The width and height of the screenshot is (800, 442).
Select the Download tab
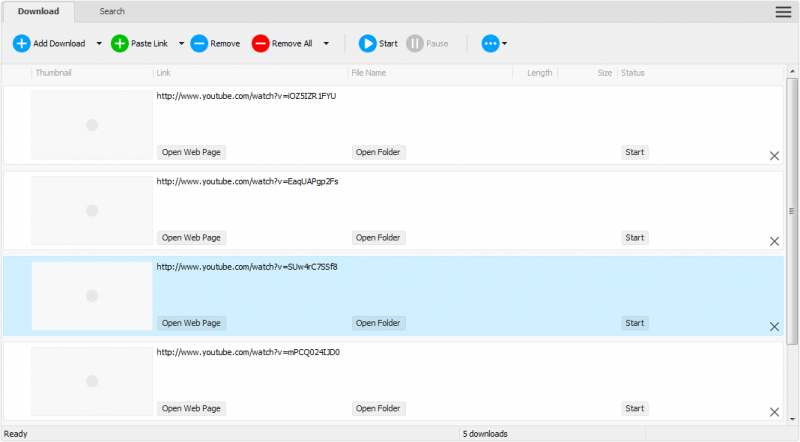point(38,12)
